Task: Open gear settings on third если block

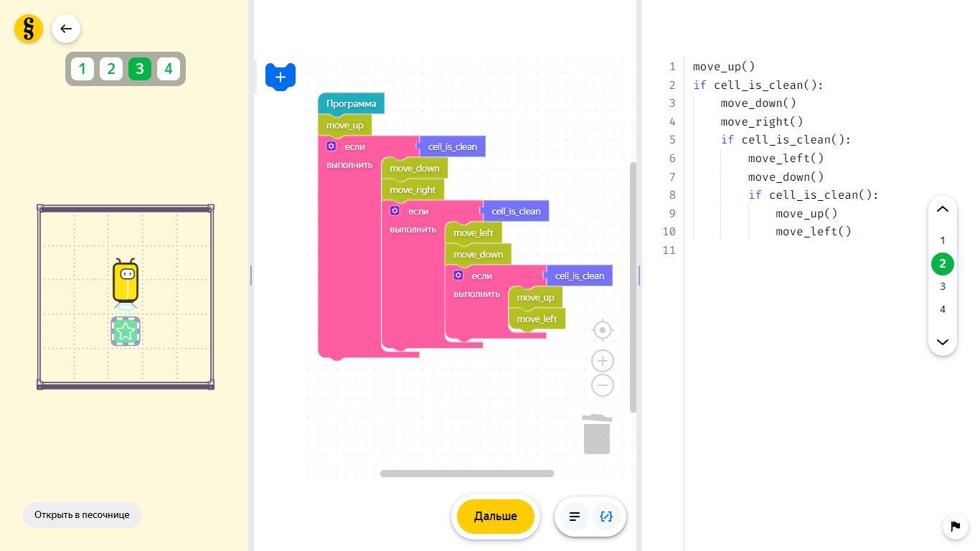Action: point(458,275)
